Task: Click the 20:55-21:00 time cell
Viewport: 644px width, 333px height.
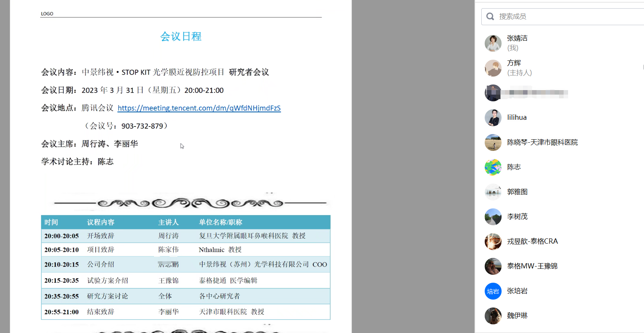Action: 62,312
